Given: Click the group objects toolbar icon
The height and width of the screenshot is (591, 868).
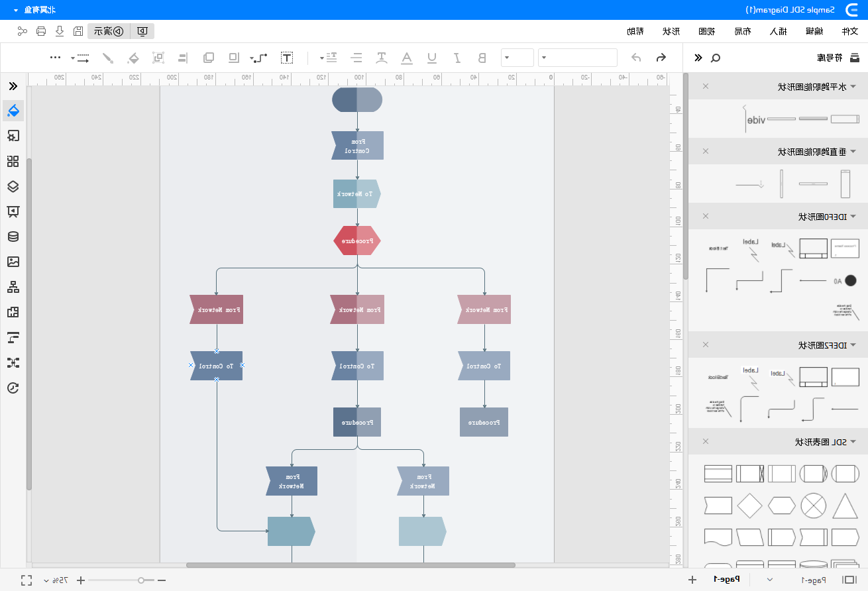Looking at the screenshot, I should point(158,58).
